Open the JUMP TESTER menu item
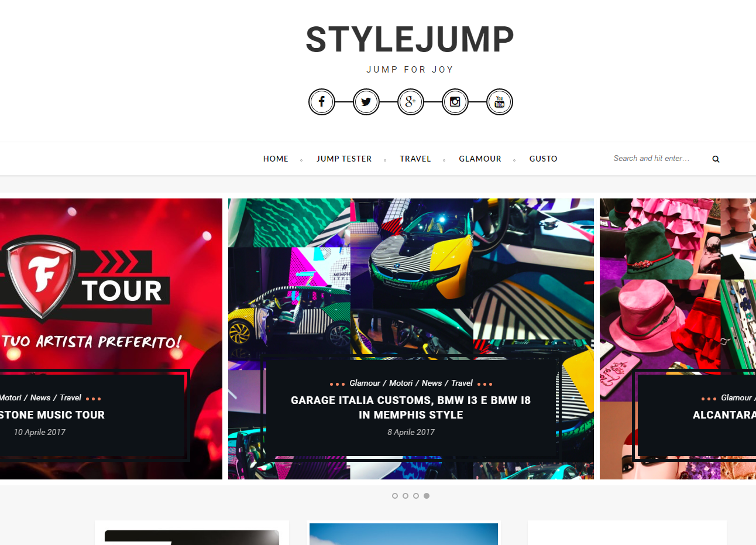This screenshot has width=756, height=545. tap(344, 159)
